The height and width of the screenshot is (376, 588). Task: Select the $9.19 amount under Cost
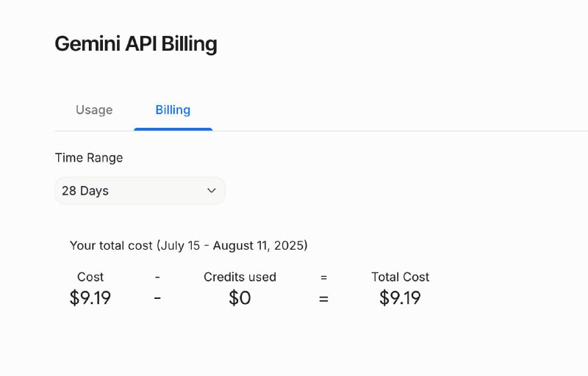click(x=90, y=298)
